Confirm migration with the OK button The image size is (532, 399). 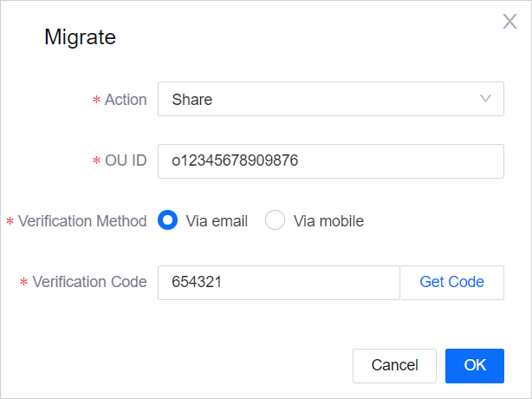tap(475, 365)
